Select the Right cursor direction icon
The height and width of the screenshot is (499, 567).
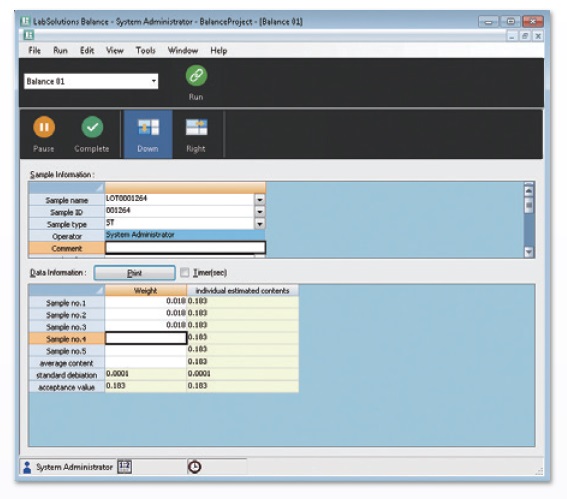click(196, 127)
